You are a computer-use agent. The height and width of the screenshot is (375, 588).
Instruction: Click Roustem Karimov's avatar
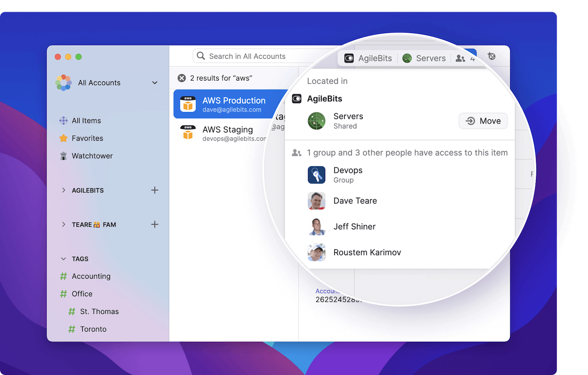pyautogui.click(x=317, y=252)
